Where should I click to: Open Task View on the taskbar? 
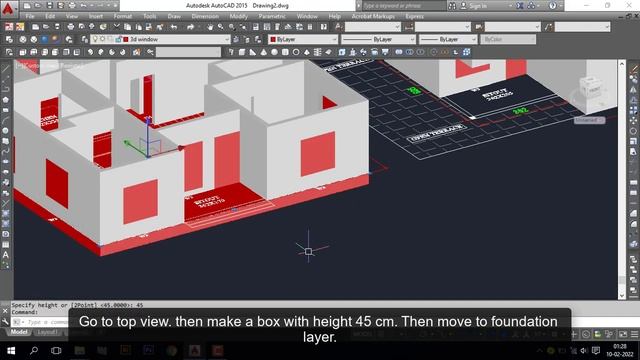pyautogui.click(x=56, y=351)
